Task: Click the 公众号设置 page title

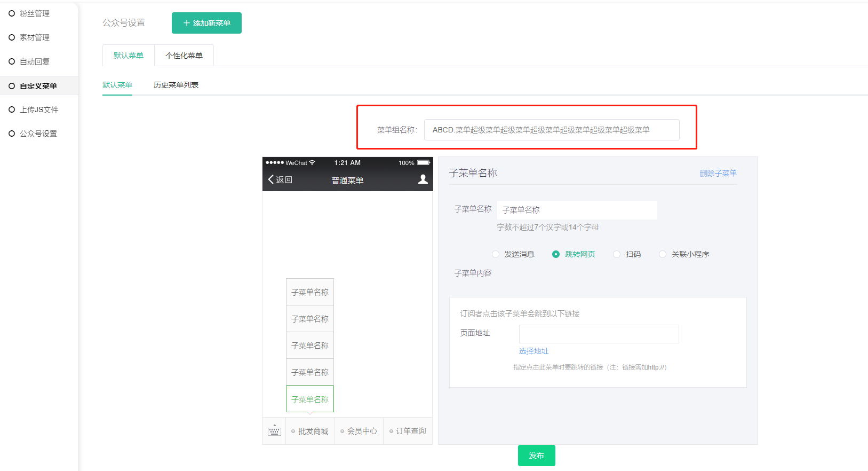Action: point(124,23)
